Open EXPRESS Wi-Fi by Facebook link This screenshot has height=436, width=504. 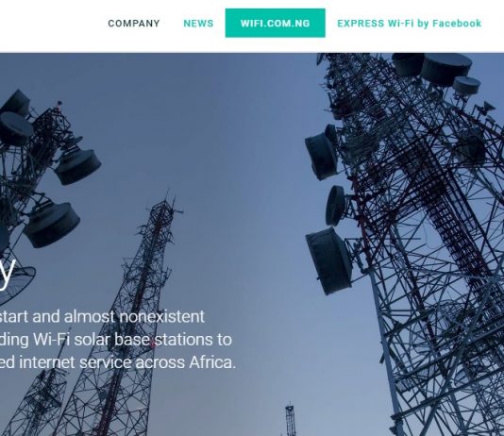click(x=410, y=24)
